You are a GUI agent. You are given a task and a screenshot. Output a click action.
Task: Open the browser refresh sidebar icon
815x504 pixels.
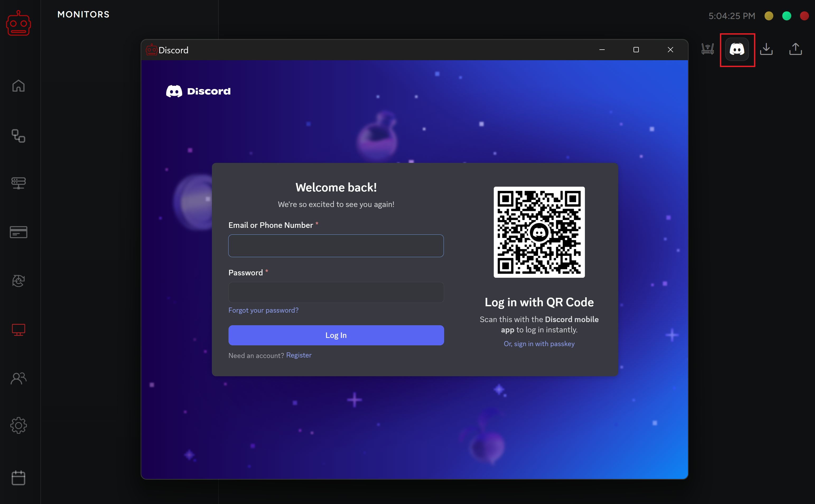(18, 281)
